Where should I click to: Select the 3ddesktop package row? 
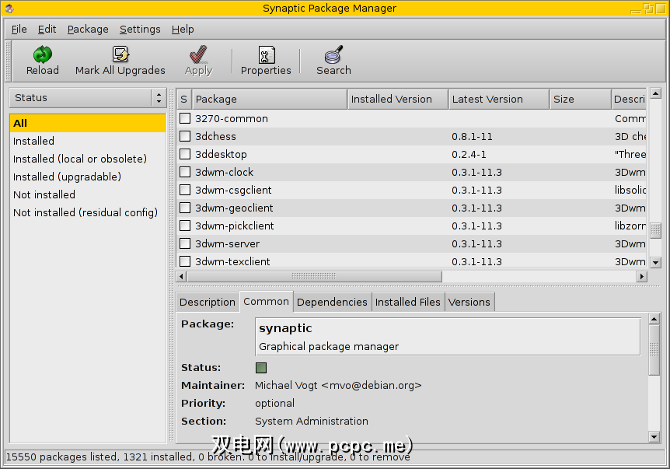click(x=221, y=155)
